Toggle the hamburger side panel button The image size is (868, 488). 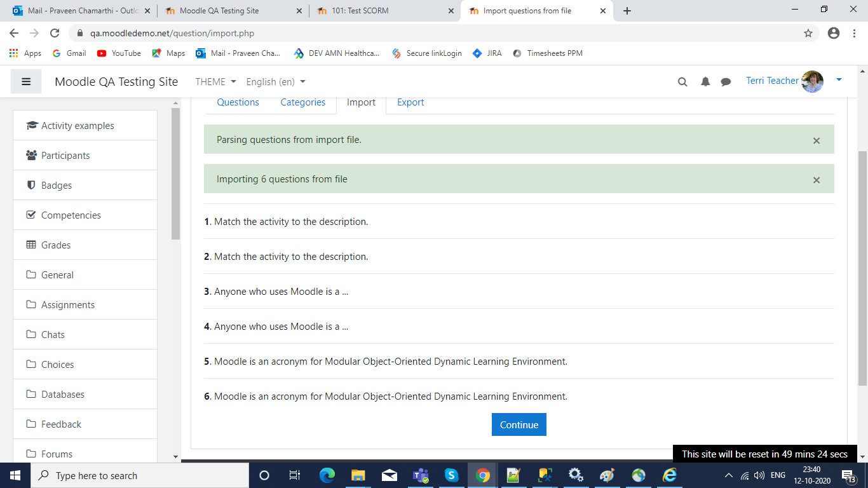[26, 81]
